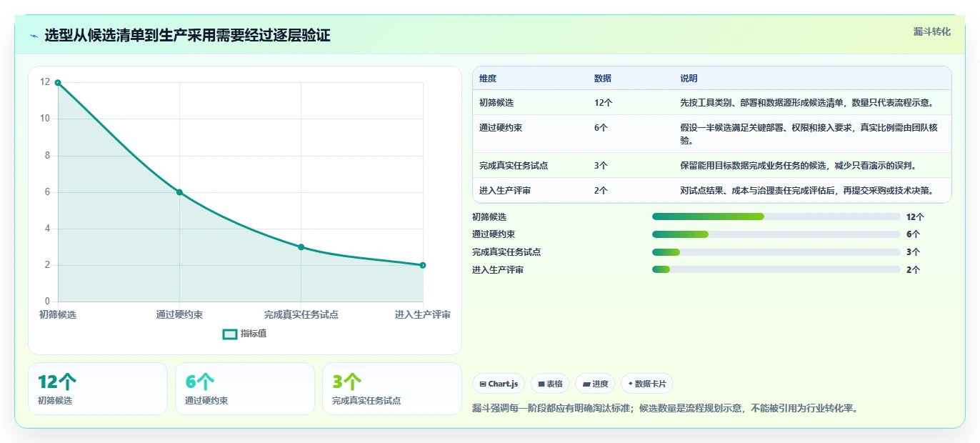Click the 12个 value beside progress bar
The height and width of the screenshot is (443, 980).
point(915,216)
